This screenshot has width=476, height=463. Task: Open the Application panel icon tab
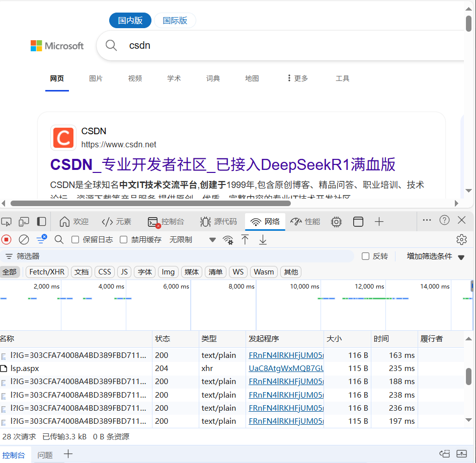358,222
